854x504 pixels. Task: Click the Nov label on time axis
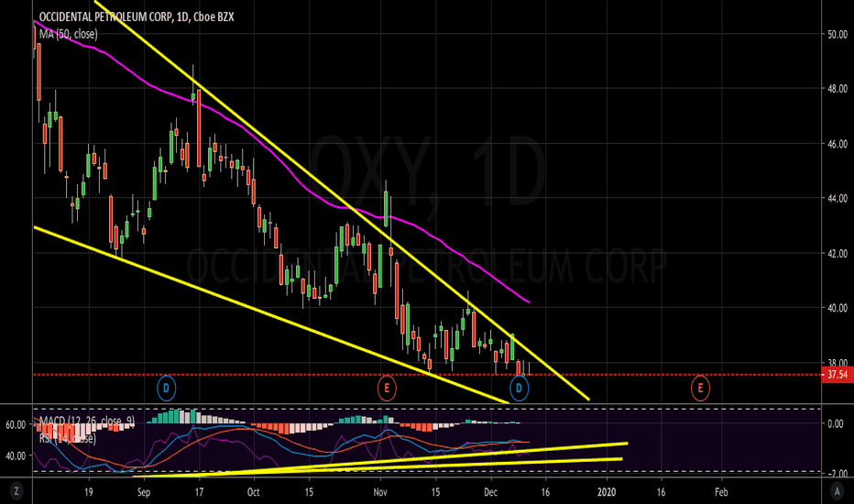tap(380, 492)
